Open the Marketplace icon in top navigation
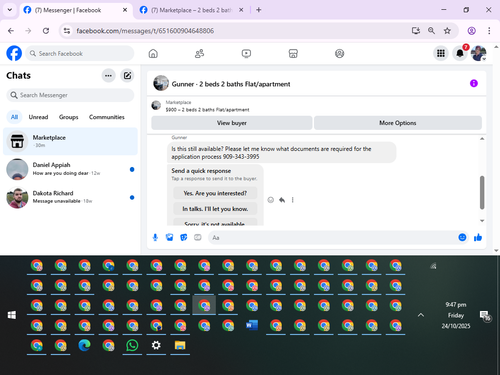This screenshot has width=500, height=375. point(293,53)
